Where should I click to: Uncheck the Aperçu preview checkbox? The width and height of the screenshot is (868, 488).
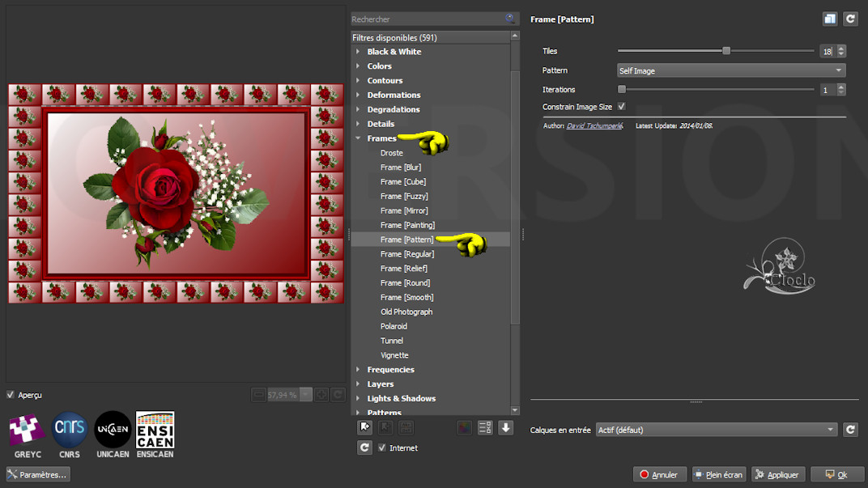pyautogui.click(x=11, y=395)
